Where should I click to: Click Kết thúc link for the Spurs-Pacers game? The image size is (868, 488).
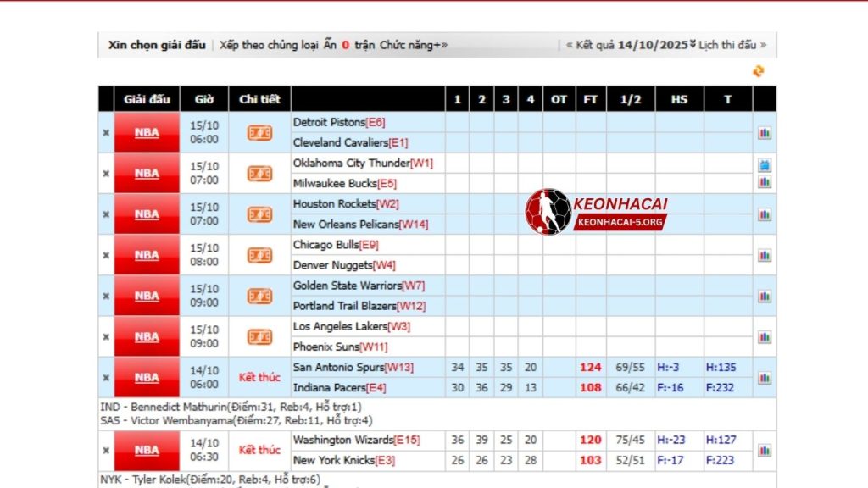coord(259,377)
